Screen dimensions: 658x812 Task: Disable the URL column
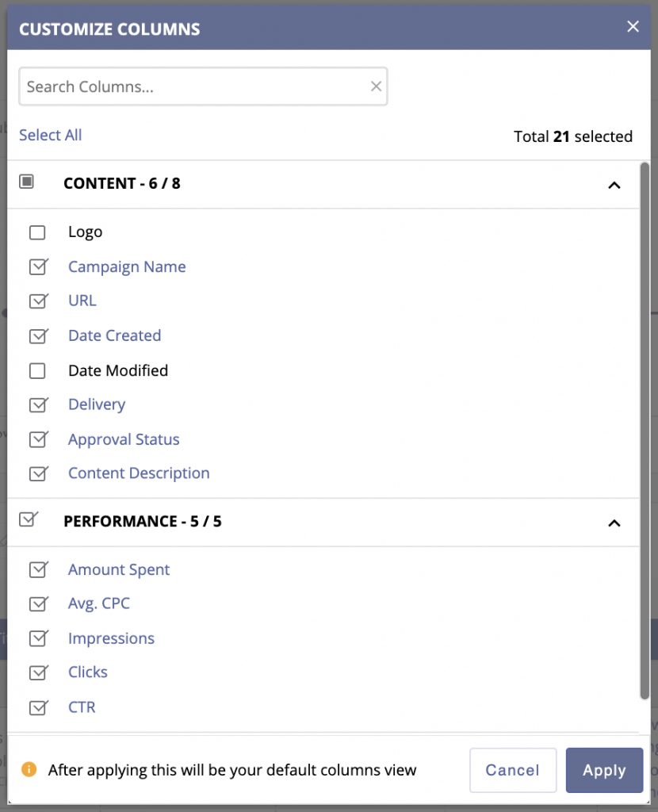(x=37, y=301)
